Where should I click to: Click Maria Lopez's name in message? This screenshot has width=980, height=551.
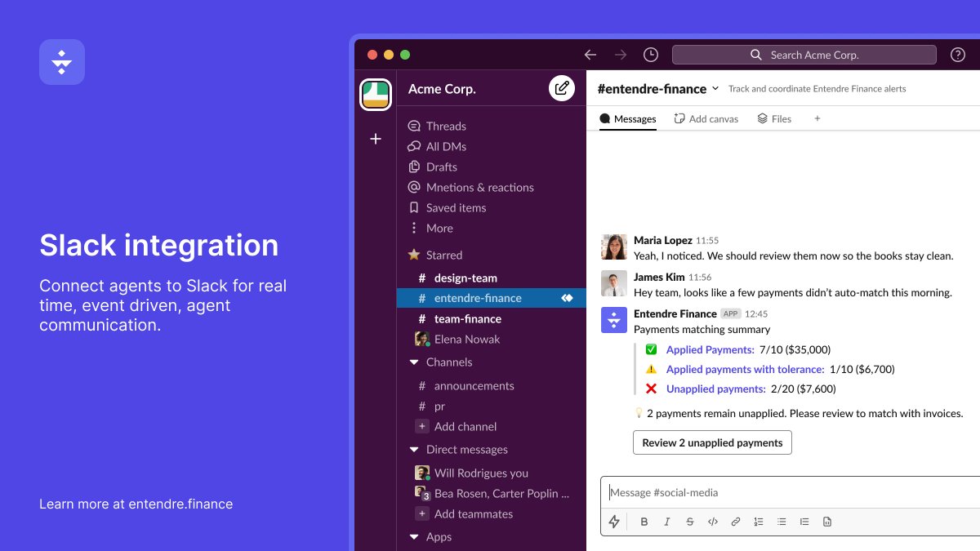[663, 240]
